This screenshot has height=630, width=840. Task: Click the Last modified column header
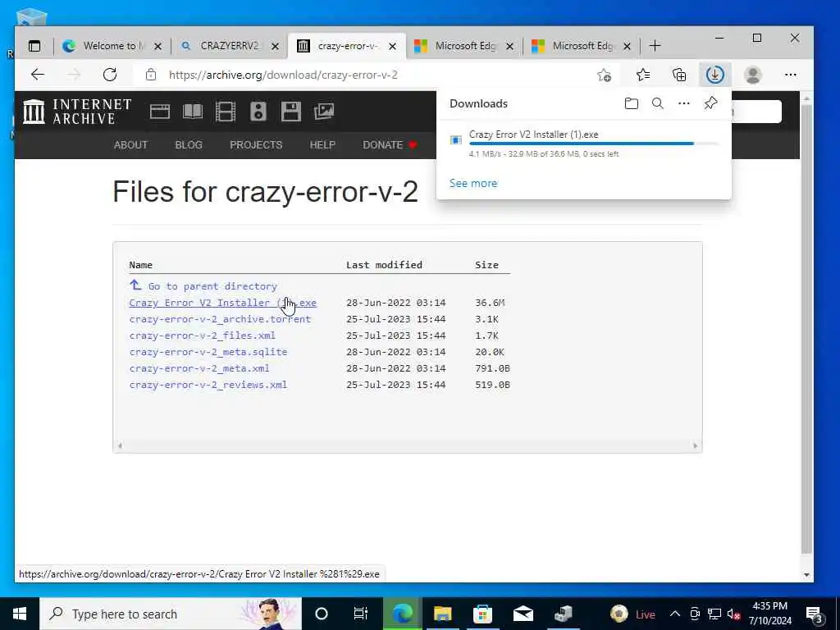(384, 265)
